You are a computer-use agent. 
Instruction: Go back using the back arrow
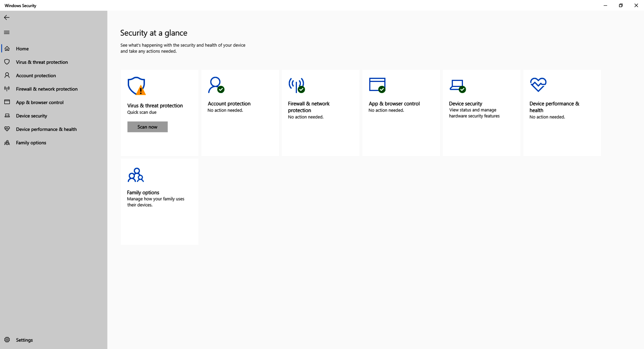click(x=7, y=18)
